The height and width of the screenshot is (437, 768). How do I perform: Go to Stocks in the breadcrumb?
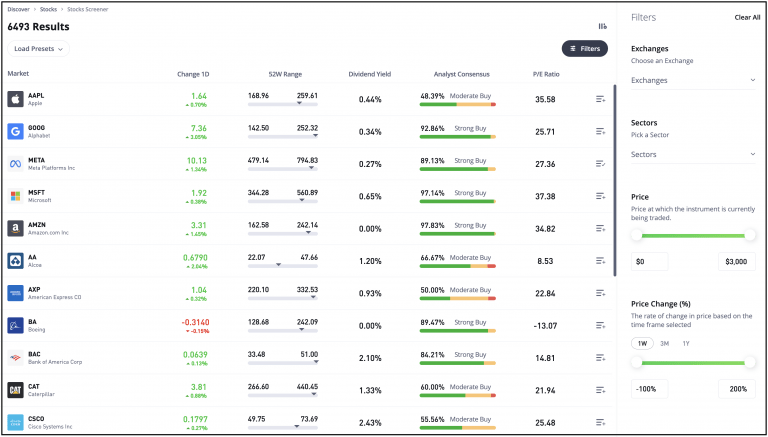click(x=48, y=9)
